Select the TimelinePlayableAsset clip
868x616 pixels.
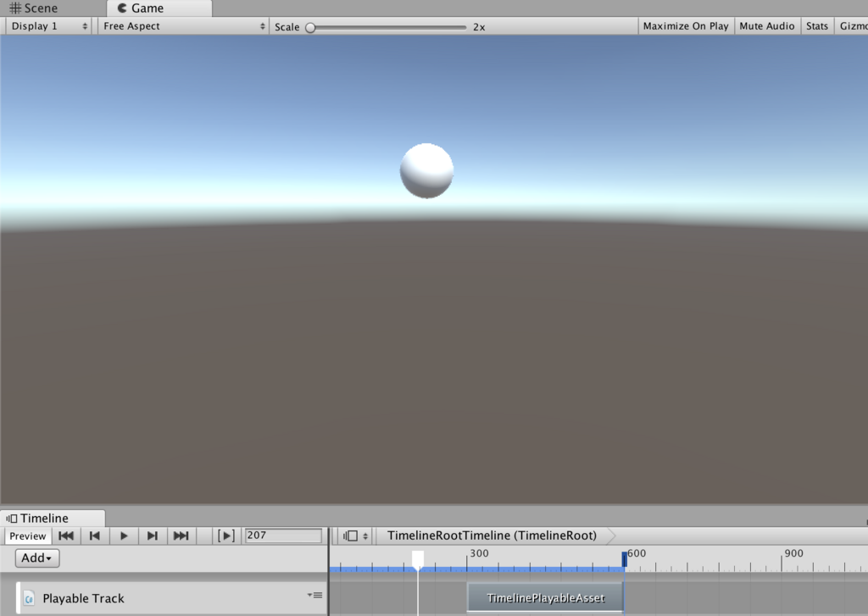[x=545, y=597]
